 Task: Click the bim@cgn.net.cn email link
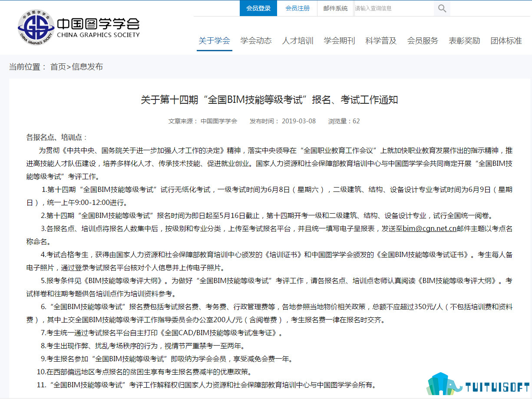pos(430,228)
